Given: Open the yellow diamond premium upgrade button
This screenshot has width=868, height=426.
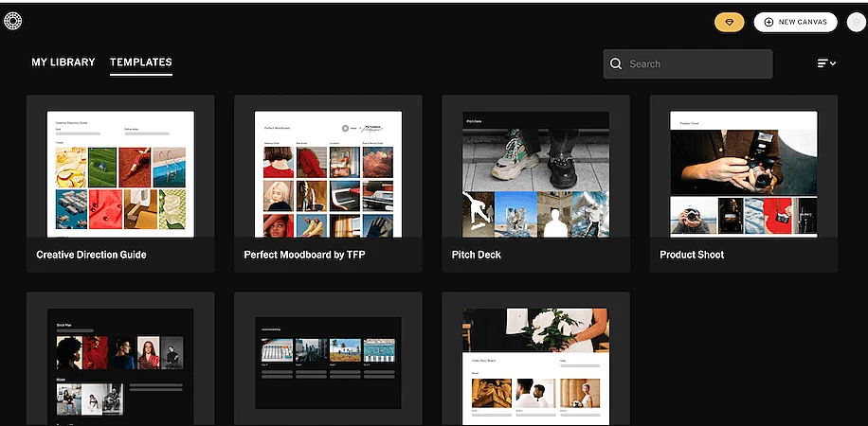Looking at the screenshot, I should (729, 22).
